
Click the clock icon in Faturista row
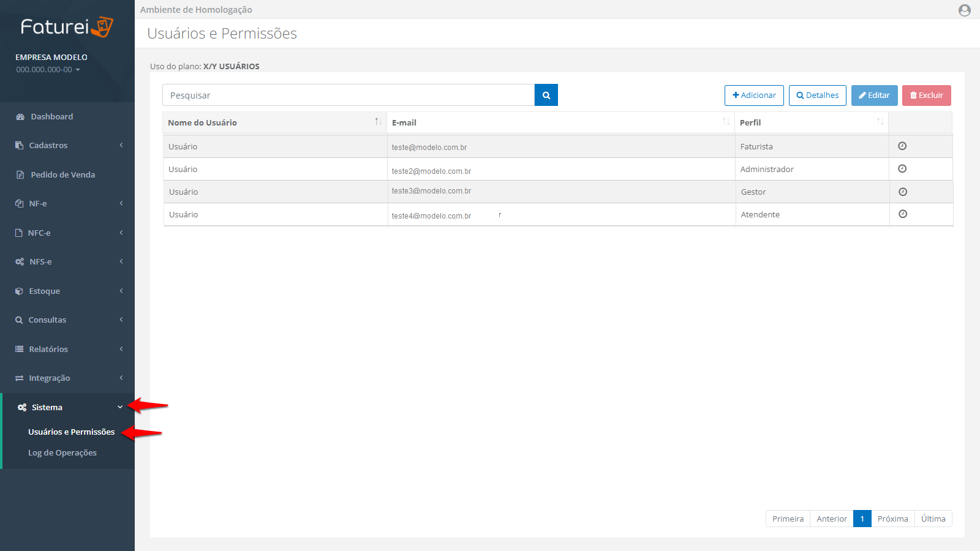[902, 146]
